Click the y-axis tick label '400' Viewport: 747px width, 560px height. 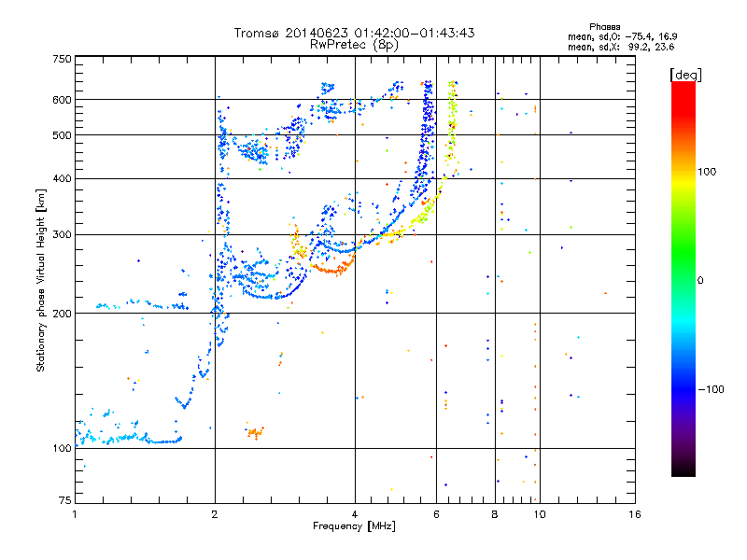pyautogui.click(x=62, y=179)
